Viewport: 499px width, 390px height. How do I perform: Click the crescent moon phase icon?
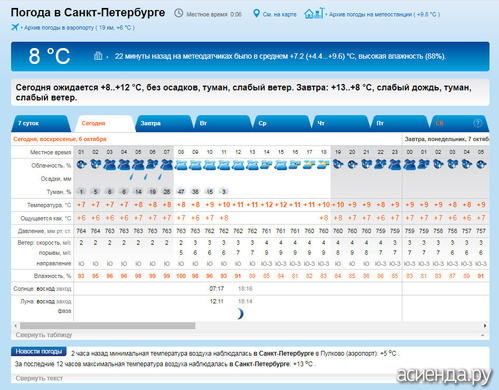pos(240,314)
